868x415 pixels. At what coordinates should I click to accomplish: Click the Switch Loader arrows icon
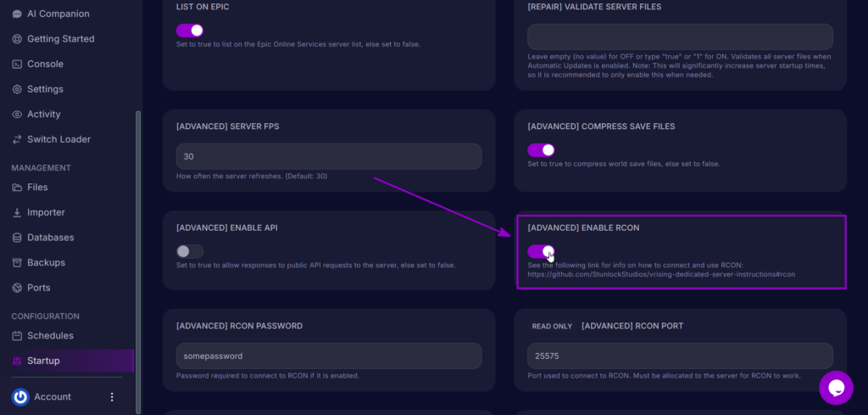point(17,140)
